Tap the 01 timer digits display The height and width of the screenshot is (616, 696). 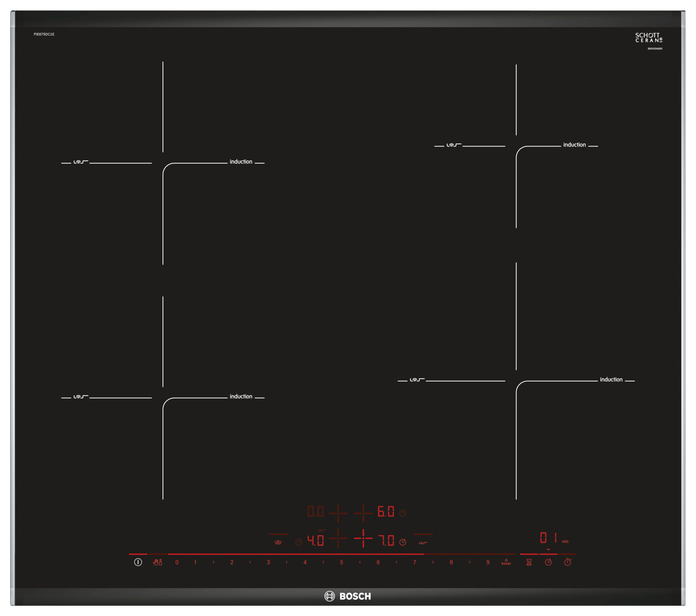[x=549, y=538]
